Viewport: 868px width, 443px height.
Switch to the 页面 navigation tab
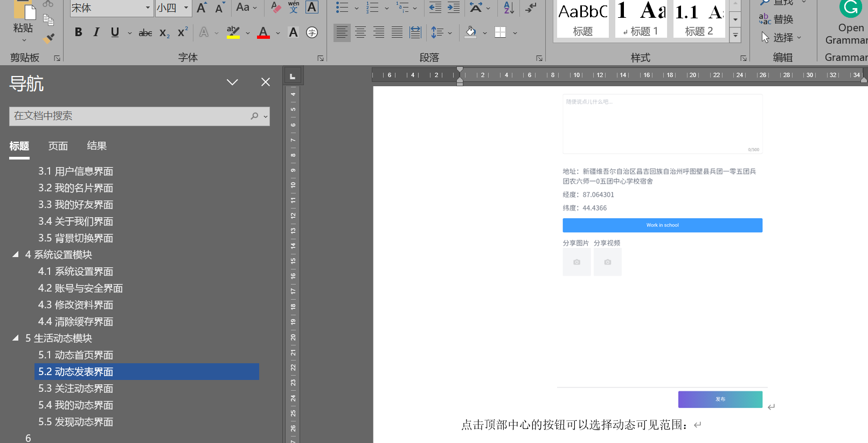pyautogui.click(x=58, y=146)
